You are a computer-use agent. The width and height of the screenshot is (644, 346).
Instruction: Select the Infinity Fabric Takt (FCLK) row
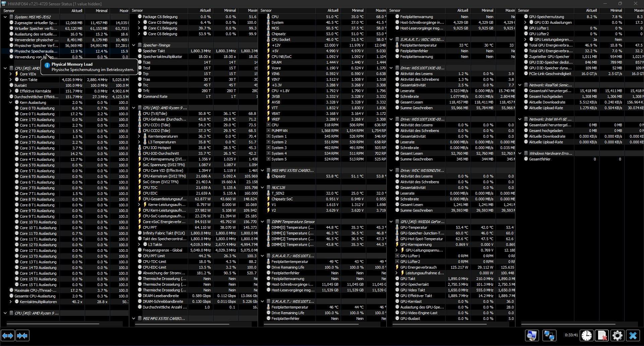pos(194,233)
